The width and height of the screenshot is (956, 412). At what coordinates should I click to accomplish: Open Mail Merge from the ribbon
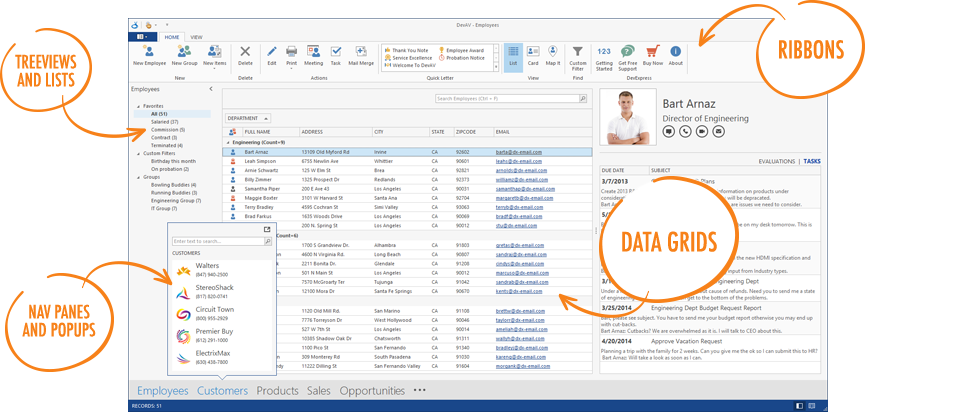coord(360,54)
